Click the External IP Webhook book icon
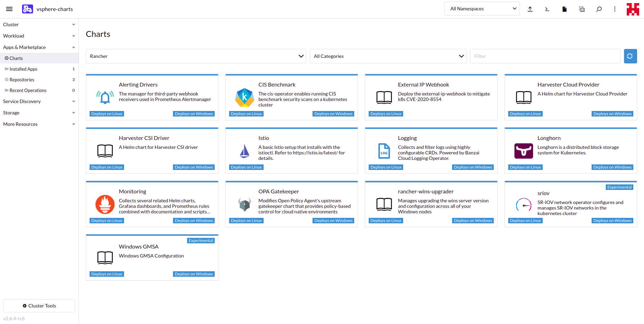 click(x=384, y=98)
